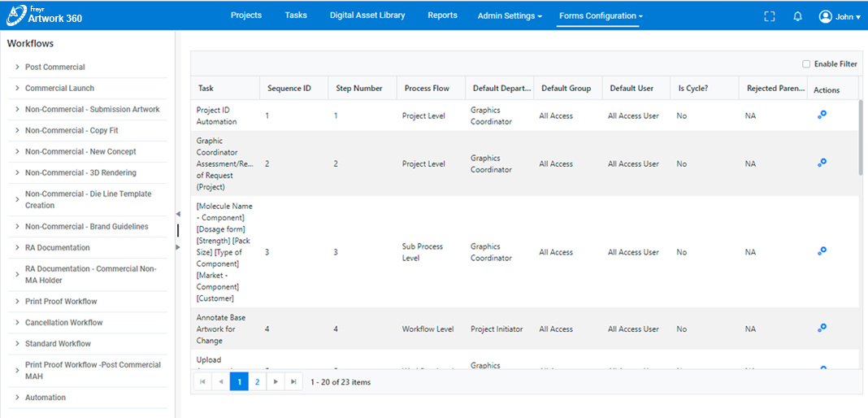Viewport: 868px width, 418px height.
Task: Select Non-Commercial - Die Line Template Creation
Action: [88, 199]
